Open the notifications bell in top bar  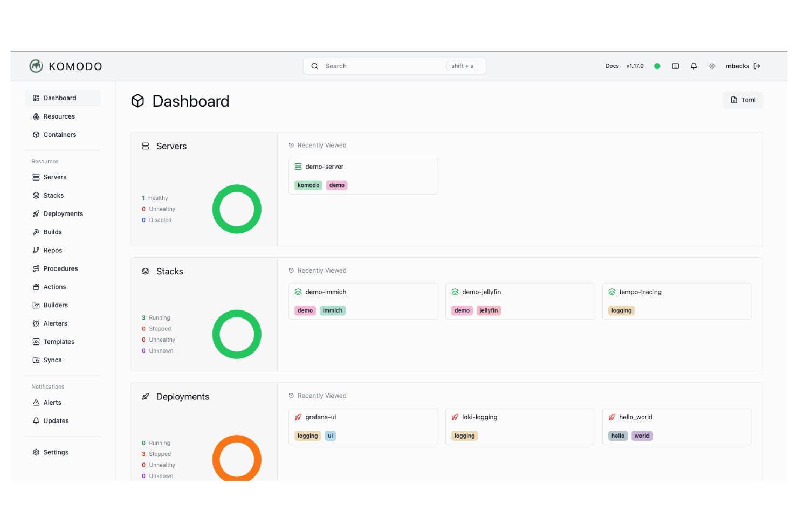(x=693, y=66)
